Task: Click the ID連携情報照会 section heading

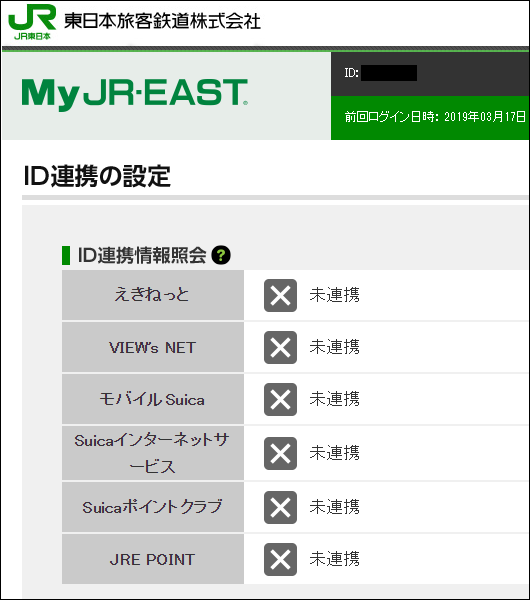Action: (x=142, y=255)
